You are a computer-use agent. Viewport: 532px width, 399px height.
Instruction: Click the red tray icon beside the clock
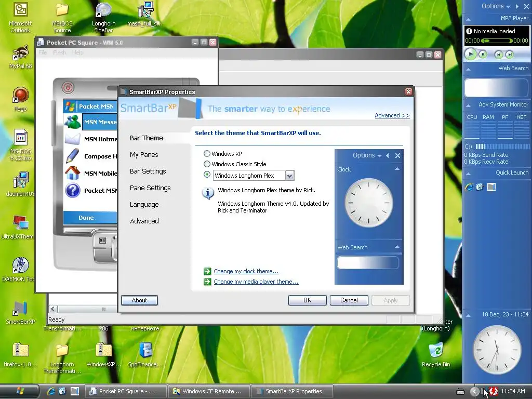pos(494,391)
